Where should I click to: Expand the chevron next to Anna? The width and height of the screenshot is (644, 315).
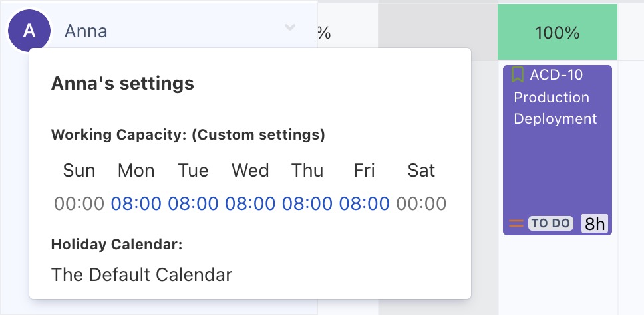(290, 28)
